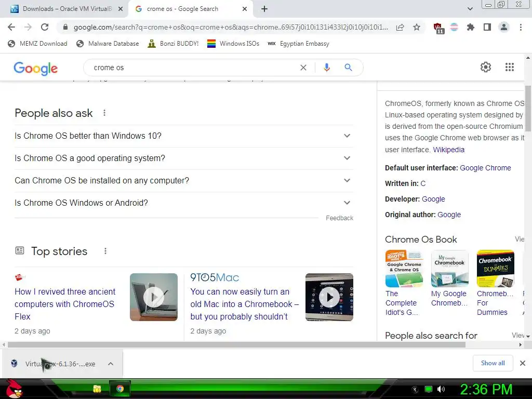Open the Wikipedia link
Screen dimensions: 532x399
(x=448, y=150)
